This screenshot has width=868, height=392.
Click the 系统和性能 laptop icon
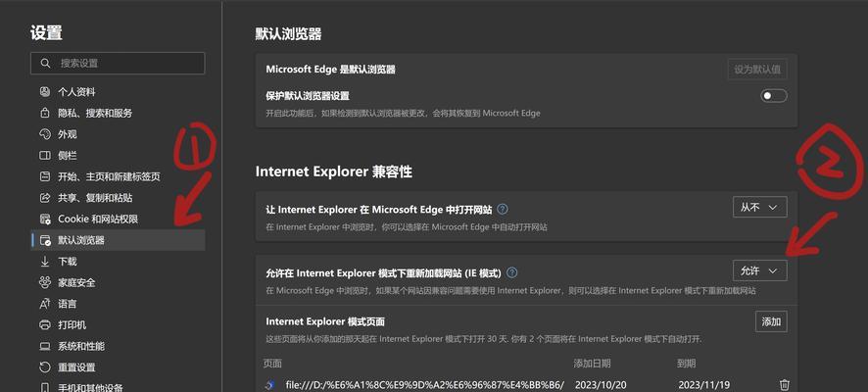point(45,346)
